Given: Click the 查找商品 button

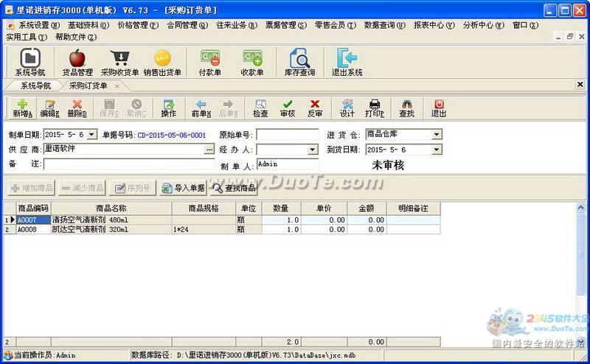Looking at the screenshot, I should [234, 188].
